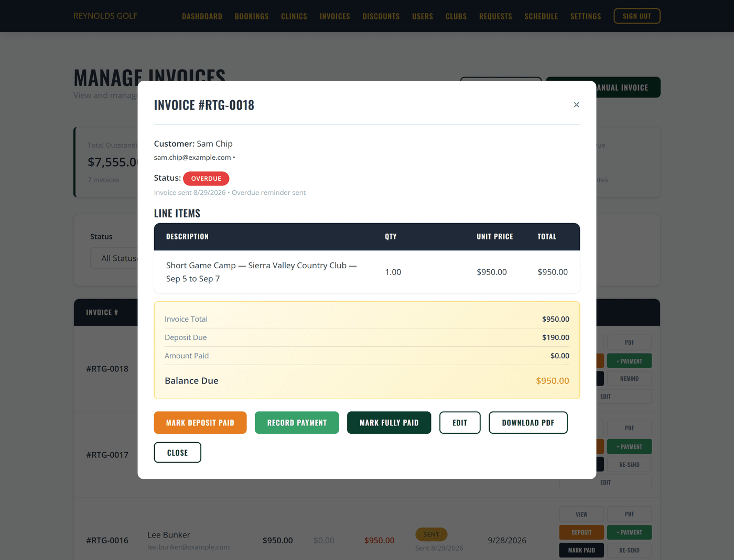Image resolution: width=734 pixels, height=560 pixels.
Task: Click Re-send button for RTG-0016
Action: (x=629, y=550)
